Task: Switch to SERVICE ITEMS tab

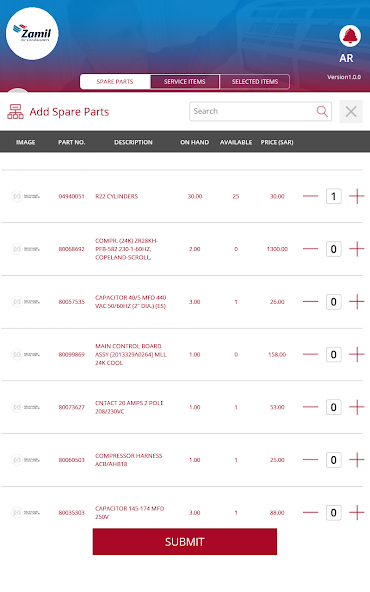Action: point(185,82)
